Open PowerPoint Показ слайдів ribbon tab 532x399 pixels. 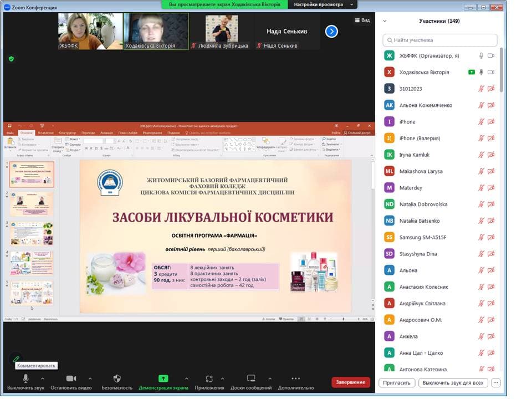127,132
